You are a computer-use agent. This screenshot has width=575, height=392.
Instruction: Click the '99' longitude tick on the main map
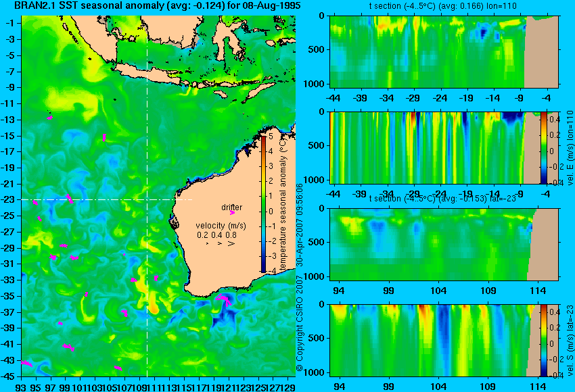65,387
